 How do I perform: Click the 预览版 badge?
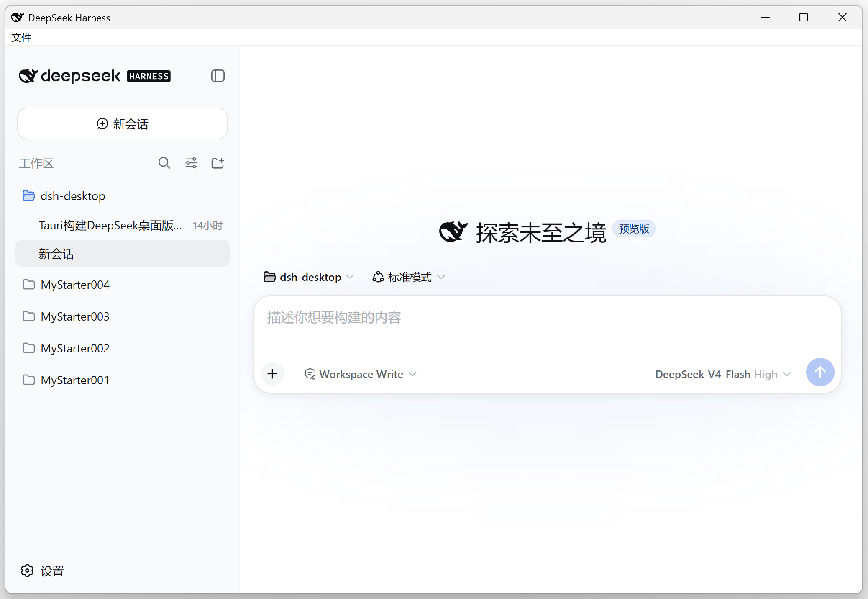coord(634,229)
